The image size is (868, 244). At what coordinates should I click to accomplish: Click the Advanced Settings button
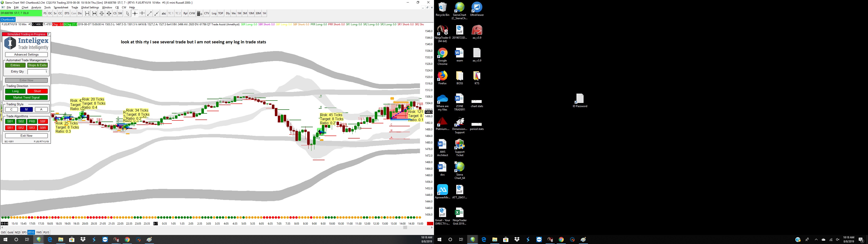click(x=26, y=55)
